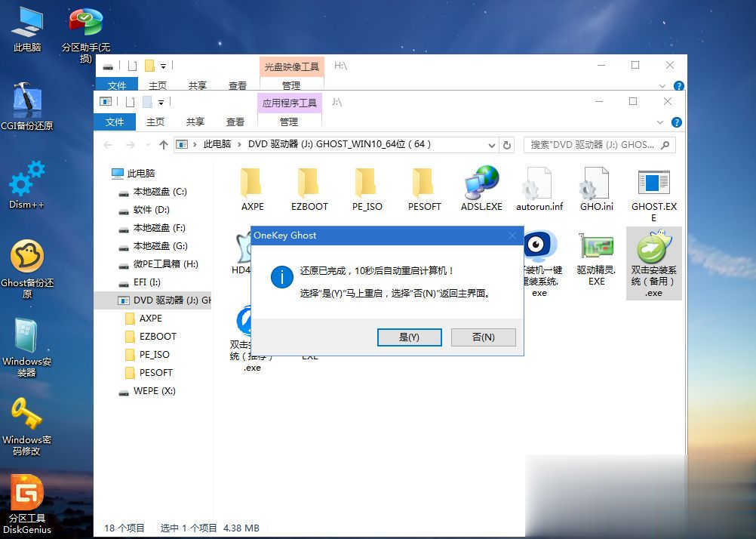The image size is (756, 539).
Task: Open 分区工具 DiskGenius desktop icon
Action: (x=27, y=505)
